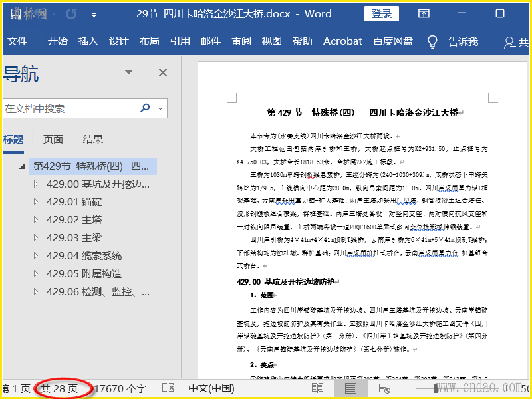Open navigation pane options dropdown arrow

coord(128,72)
